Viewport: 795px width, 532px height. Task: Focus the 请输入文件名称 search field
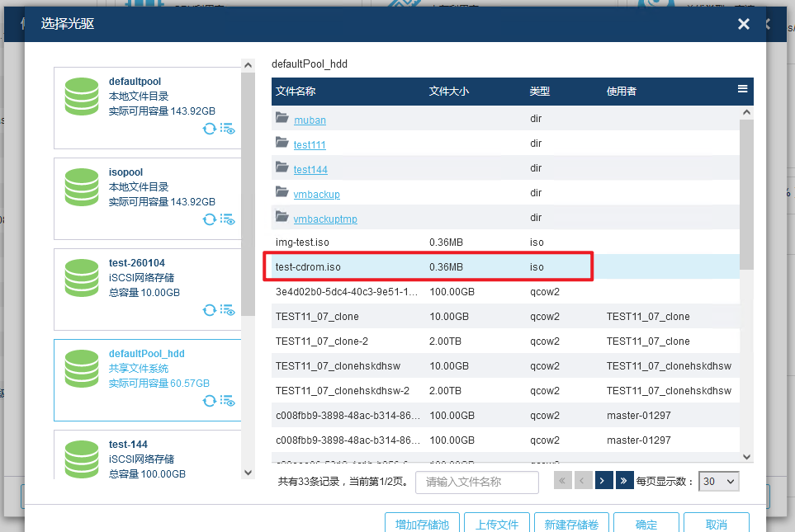(x=476, y=482)
